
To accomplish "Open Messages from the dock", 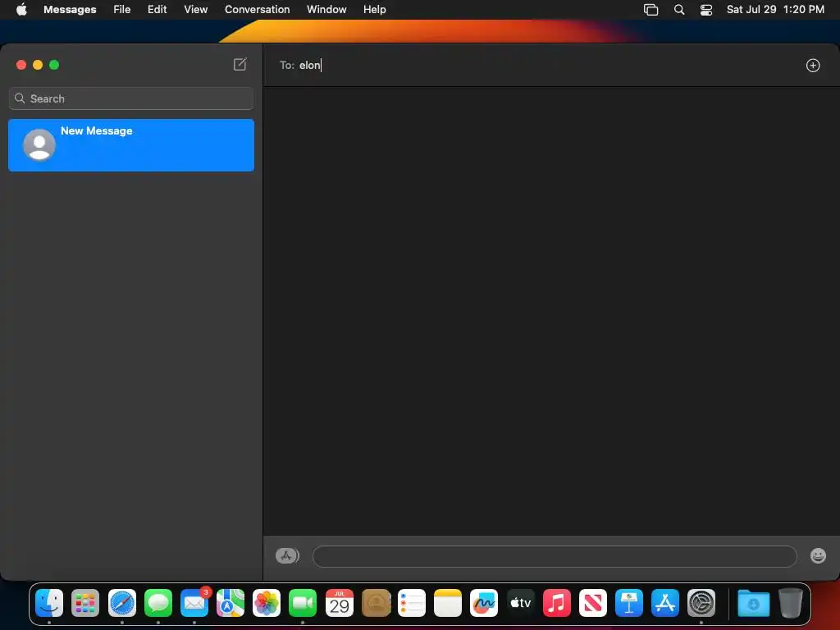I will pyautogui.click(x=158, y=603).
